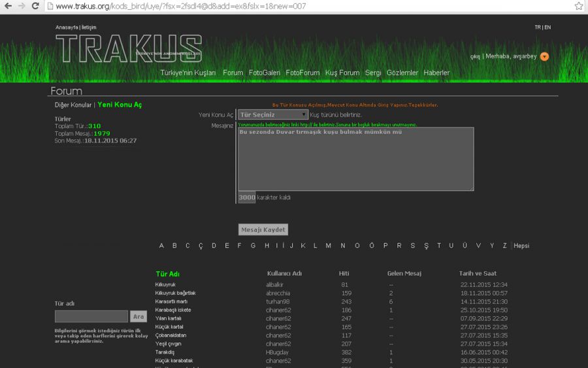This screenshot has height=368, width=588.
Task: Expand the Tür Seçiniz dropdown
Action: [x=272, y=114]
